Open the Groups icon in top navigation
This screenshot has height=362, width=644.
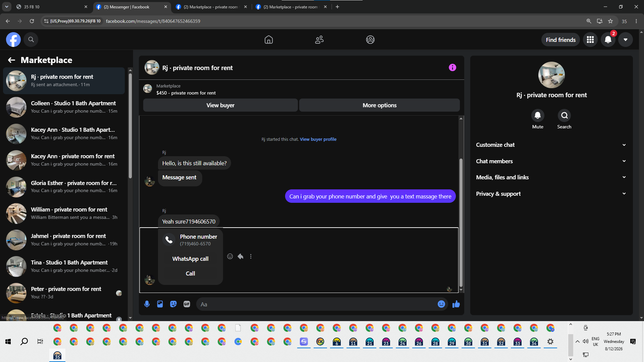[370, 40]
